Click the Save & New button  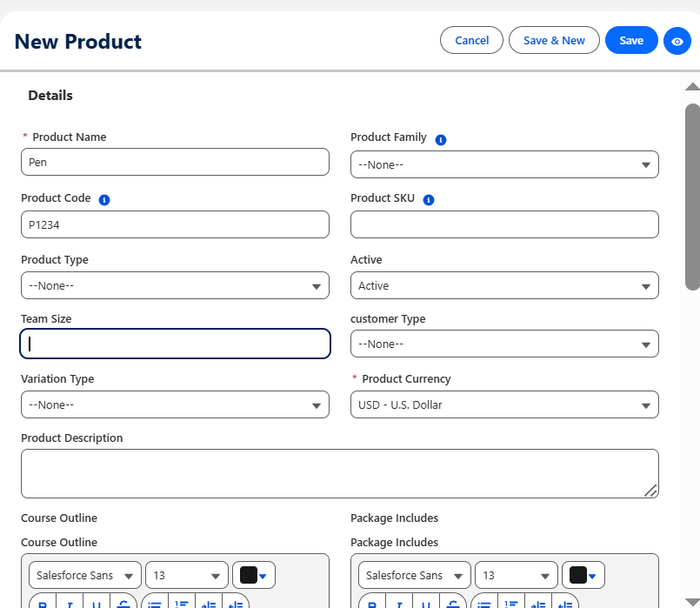554,40
